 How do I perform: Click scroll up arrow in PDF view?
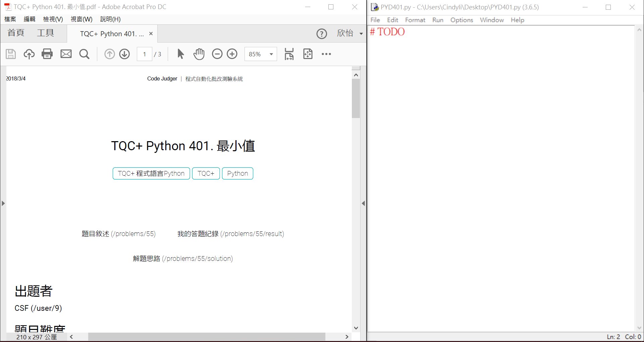[x=356, y=75]
